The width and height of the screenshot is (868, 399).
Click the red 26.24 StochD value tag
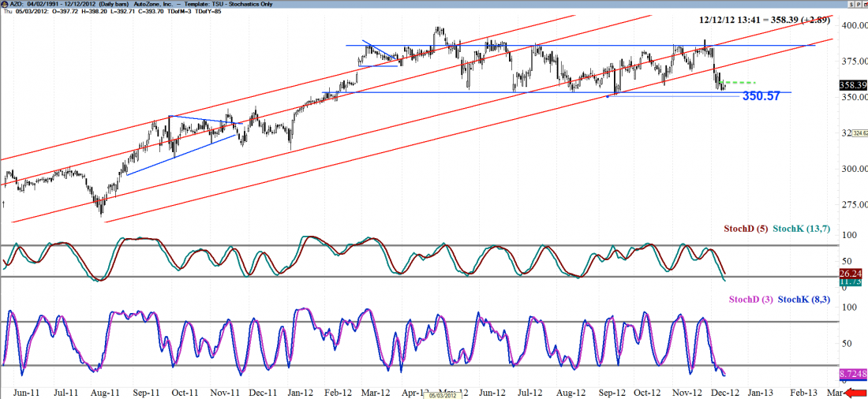pyautogui.click(x=851, y=274)
